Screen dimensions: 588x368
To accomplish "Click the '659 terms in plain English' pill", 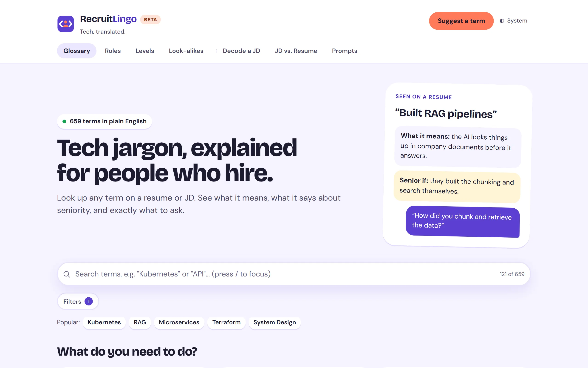I will (105, 121).
